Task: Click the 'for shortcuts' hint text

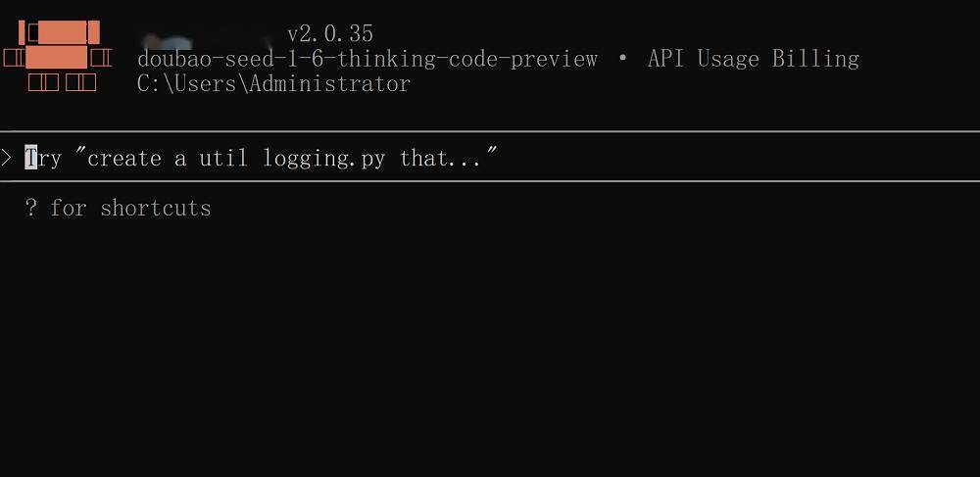Action: coord(130,208)
